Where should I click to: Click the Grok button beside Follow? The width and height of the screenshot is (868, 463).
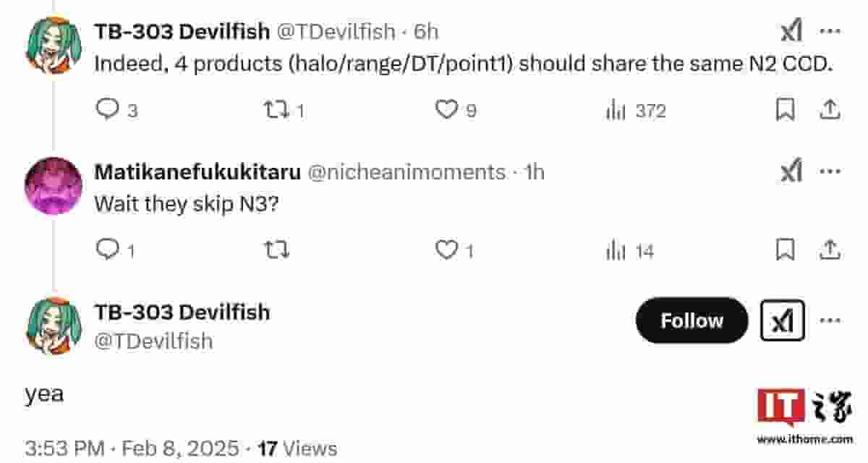[783, 320]
